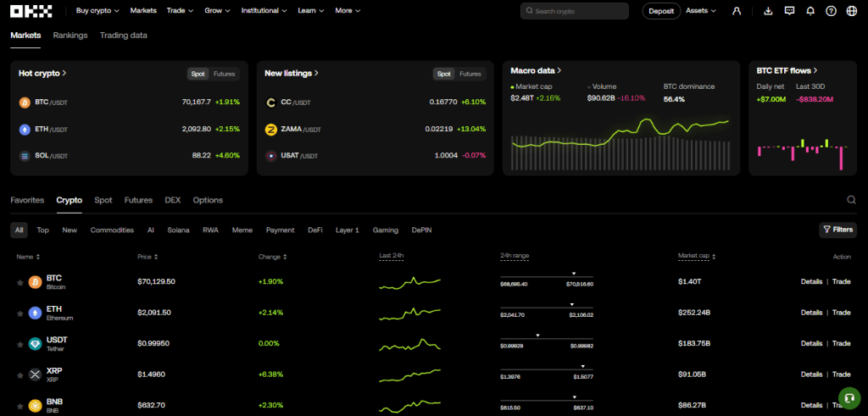Viewport: 868px width, 416px height.
Task: Click the USAT icon in New listings
Action: coord(270,156)
